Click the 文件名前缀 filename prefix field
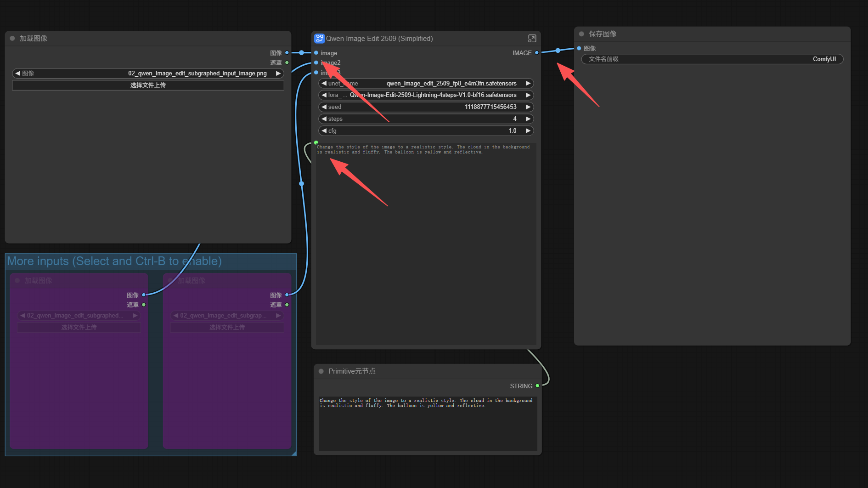 712,59
